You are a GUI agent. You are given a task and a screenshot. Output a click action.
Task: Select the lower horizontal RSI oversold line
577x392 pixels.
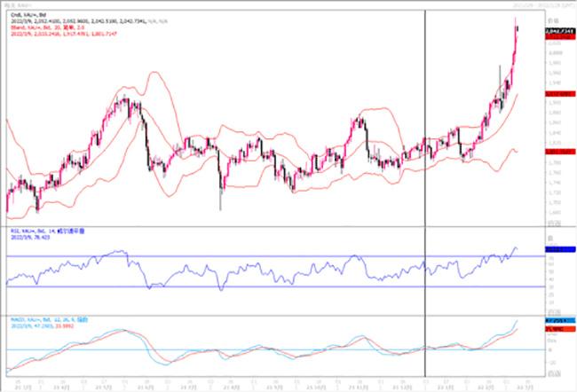click(266, 286)
